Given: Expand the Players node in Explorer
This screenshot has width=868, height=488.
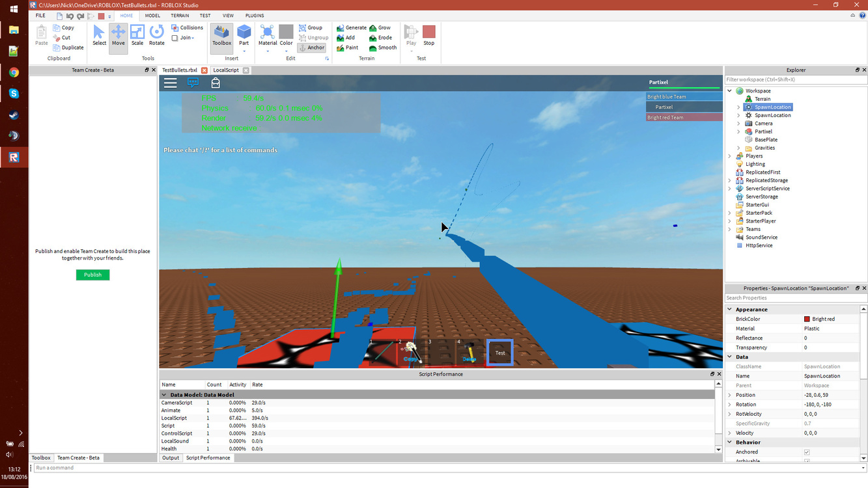Looking at the screenshot, I should click(x=730, y=156).
